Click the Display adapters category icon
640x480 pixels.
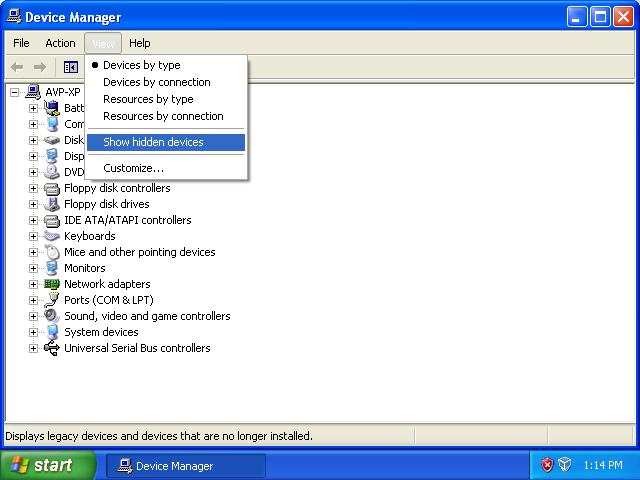pyautogui.click(x=52, y=156)
